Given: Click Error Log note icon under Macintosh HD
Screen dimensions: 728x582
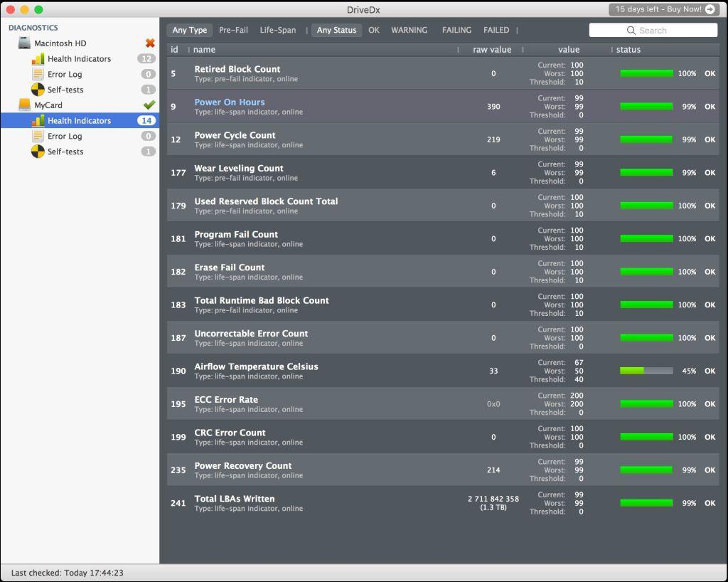Looking at the screenshot, I should tap(38, 75).
